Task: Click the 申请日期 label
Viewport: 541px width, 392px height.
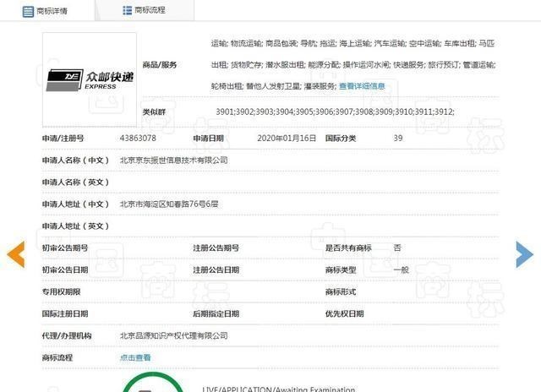Action: [x=208, y=139]
